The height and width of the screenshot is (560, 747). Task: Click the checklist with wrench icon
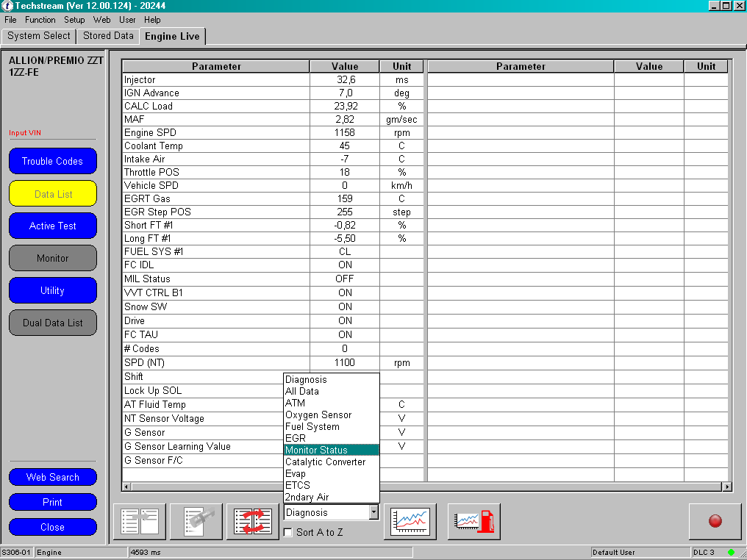[x=196, y=522]
